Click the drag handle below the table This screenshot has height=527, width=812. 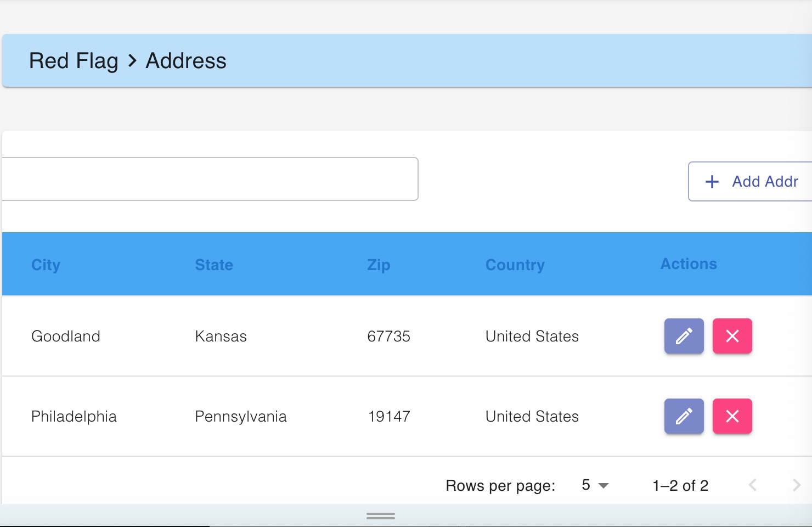[380, 515]
